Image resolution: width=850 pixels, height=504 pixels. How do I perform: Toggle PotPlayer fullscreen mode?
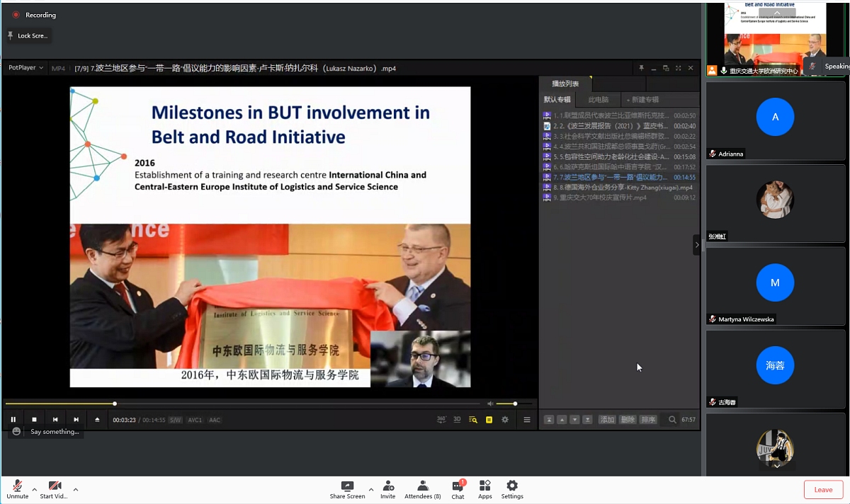click(x=678, y=68)
